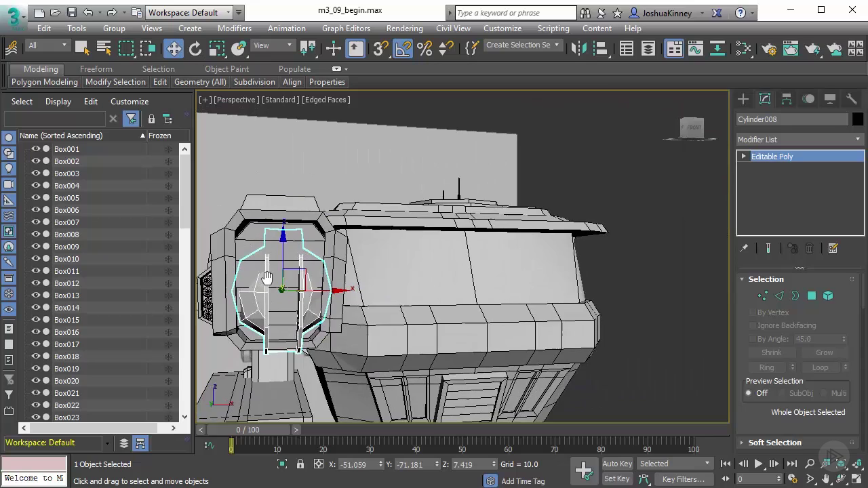The image size is (868, 488).
Task: Click Select by Name toolbar icon
Action: point(104,48)
